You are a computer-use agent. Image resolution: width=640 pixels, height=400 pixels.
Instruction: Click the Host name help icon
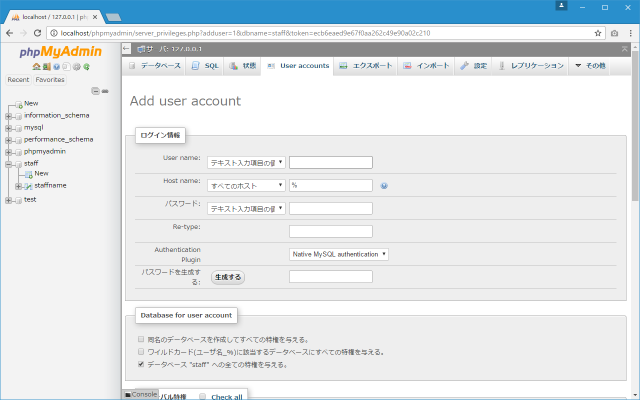click(384, 185)
